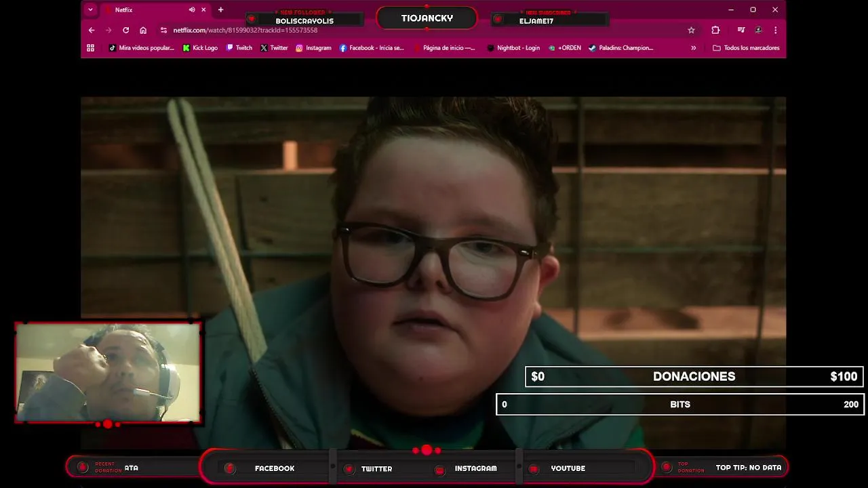Click the TOP TIP: NO DATA text
868x488 pixels.
pyautogui.click(x=749, y=468)
